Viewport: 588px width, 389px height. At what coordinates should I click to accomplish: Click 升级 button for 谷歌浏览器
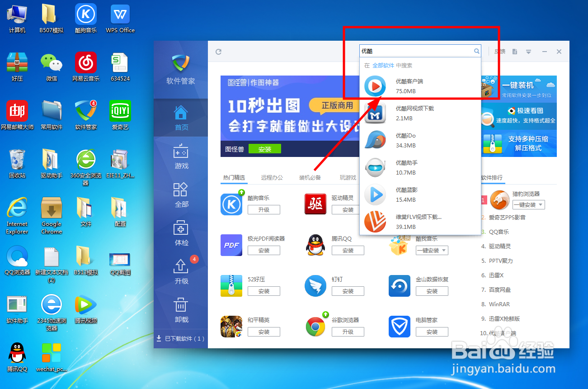[x=348, y=332]
